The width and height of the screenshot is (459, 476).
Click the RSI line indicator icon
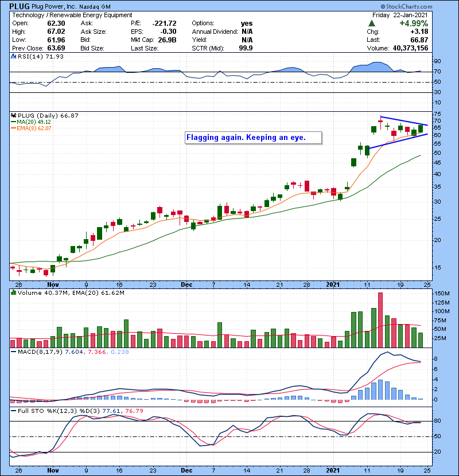tap(13, 56)
